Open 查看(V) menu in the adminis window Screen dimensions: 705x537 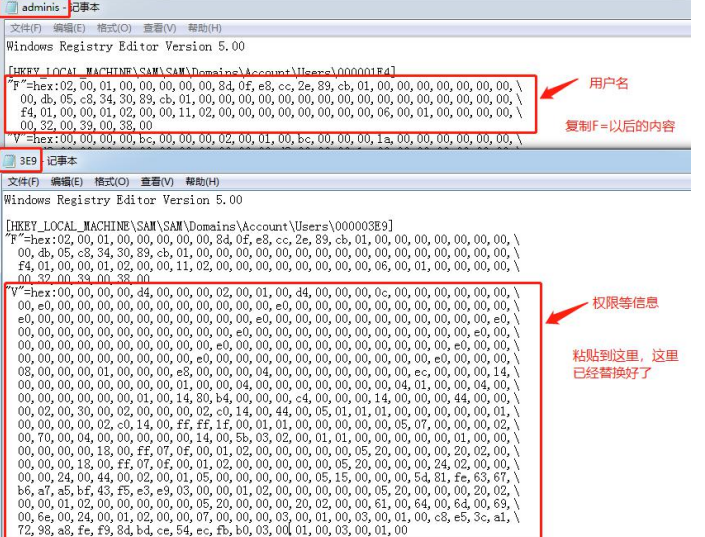click(x=157, y=29)
